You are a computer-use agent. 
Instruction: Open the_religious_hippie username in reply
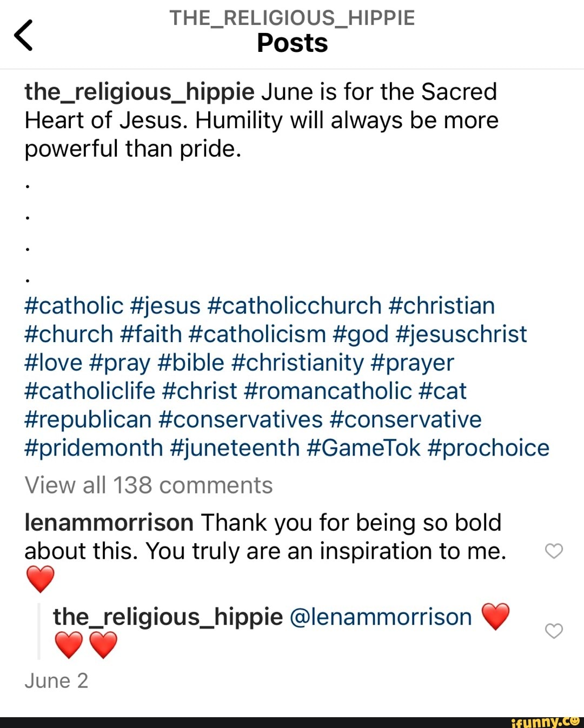168,617
